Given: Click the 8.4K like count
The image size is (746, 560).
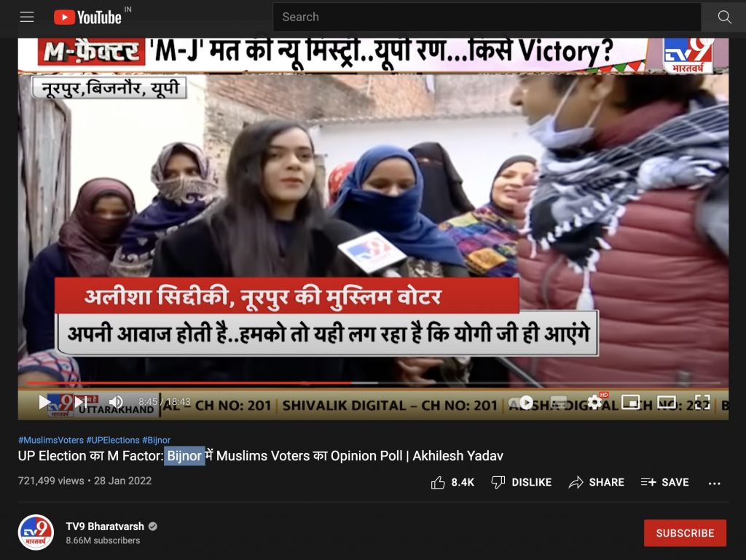Looking at the screenshot, I should pyautogui.click(x=463, y=483).
